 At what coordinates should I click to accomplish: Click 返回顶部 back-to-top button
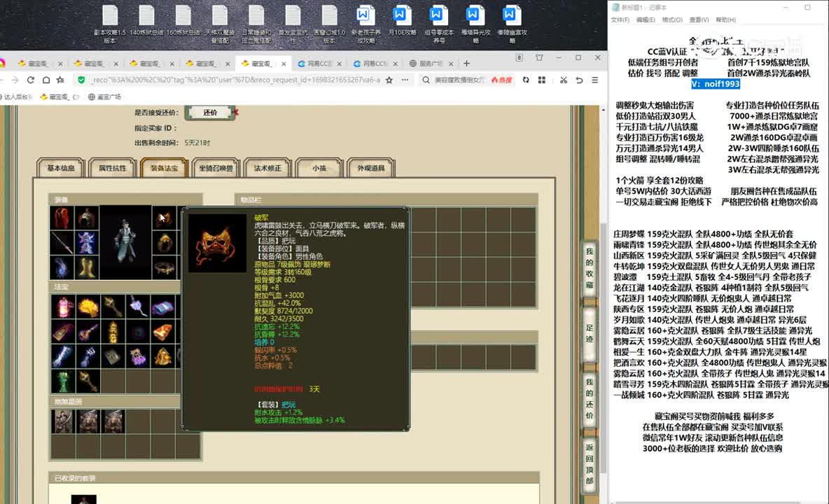[x=590, y=464]
